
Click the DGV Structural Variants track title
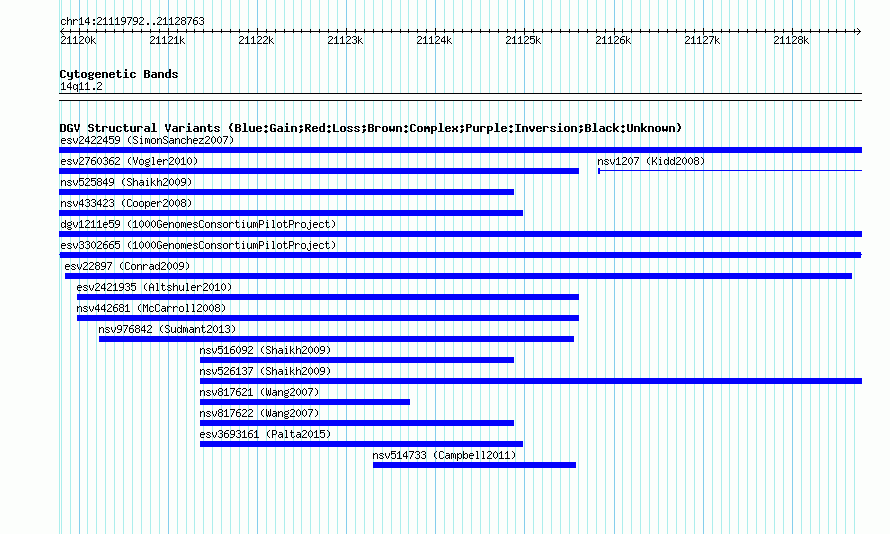pos(370,128)
